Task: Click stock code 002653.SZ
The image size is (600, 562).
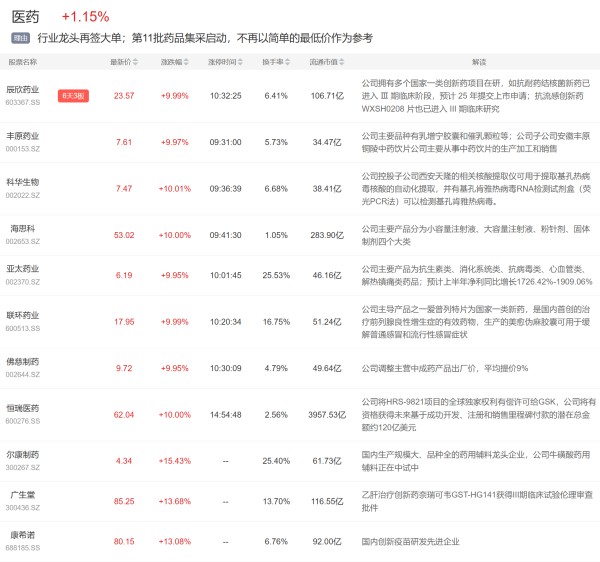Action: (23, 241)
